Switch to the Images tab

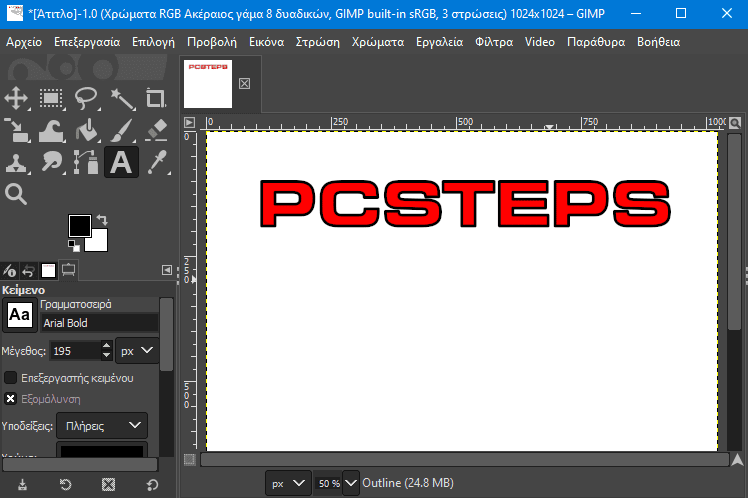point(48,271)
